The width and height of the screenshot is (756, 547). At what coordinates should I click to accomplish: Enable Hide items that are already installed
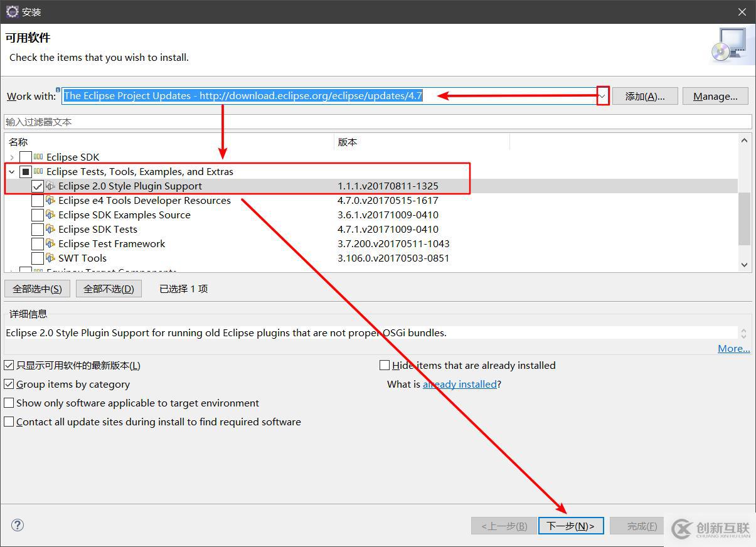[385, 365]
